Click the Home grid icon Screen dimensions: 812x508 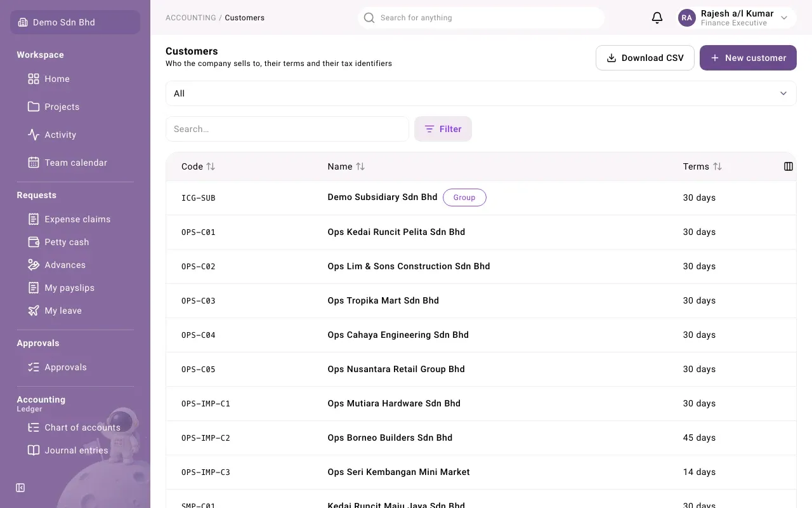(34, 79)
